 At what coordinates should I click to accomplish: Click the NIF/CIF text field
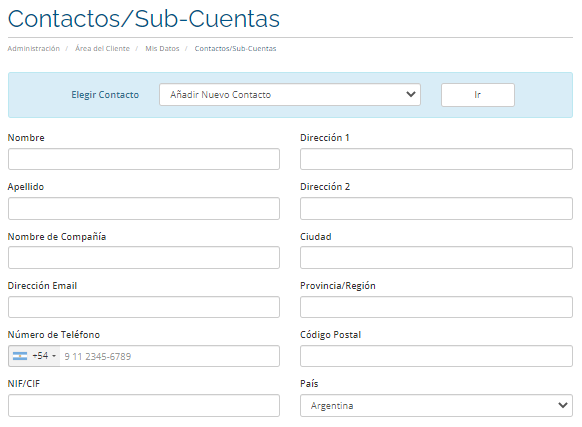[x=144, y=405]
